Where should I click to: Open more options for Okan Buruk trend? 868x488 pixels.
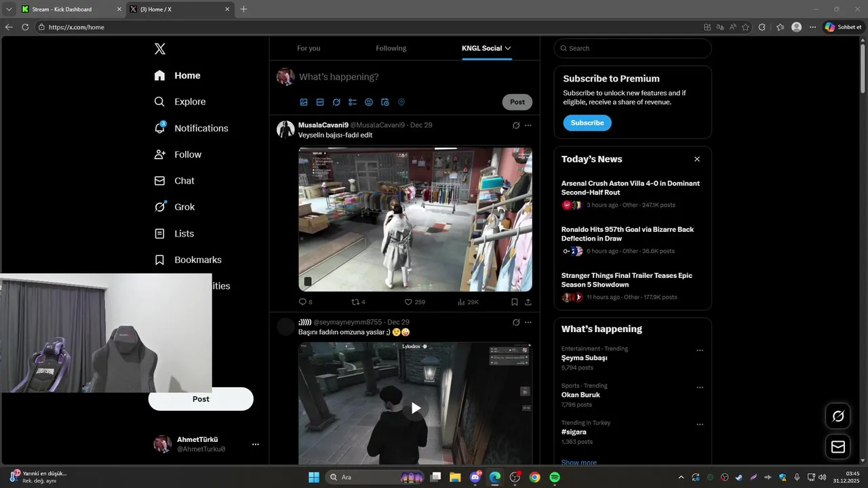(x=700, y=388)
